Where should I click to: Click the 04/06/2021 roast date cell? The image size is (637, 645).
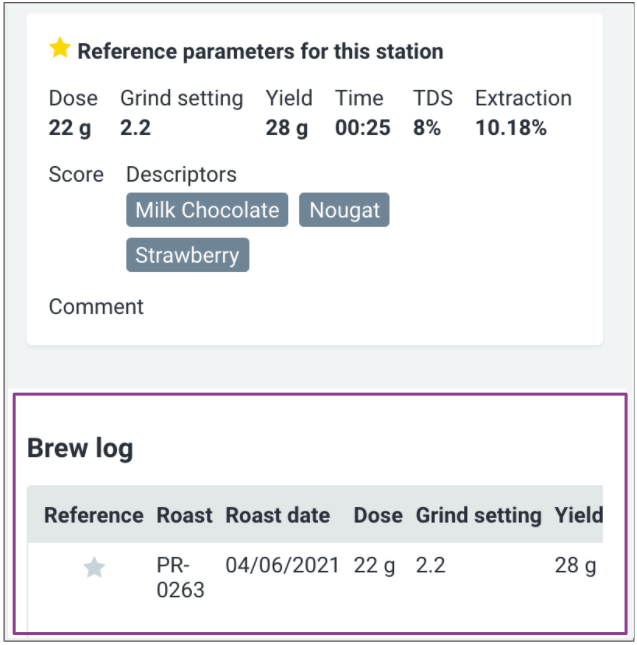click(x=283, y=566)
